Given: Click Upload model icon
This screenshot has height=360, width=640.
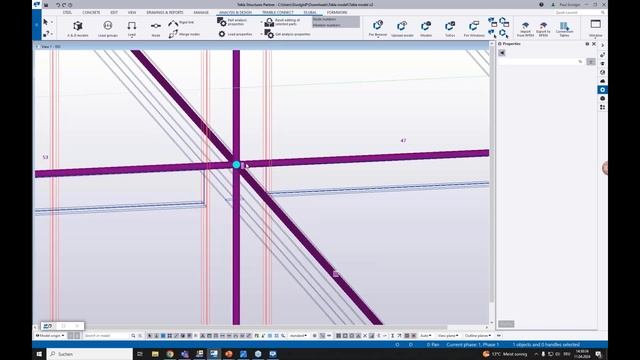Looking at the screenshot, I should 402,29.
